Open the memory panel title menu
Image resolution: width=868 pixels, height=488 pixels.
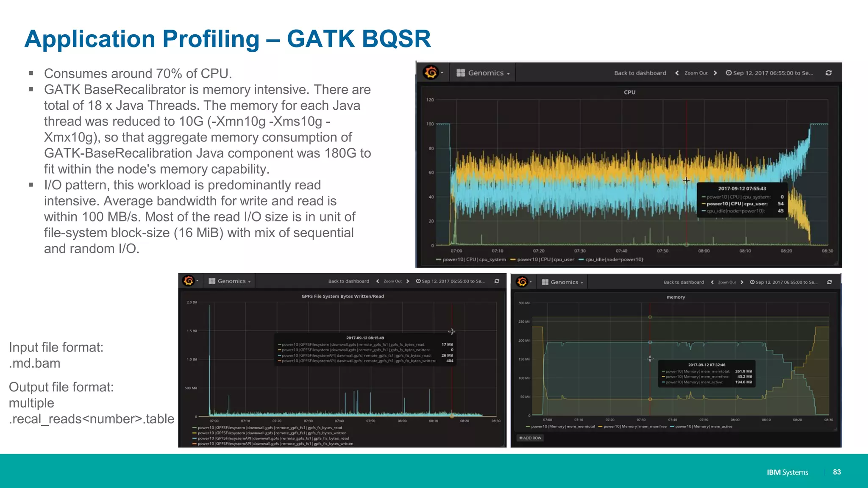pos(676,297)
